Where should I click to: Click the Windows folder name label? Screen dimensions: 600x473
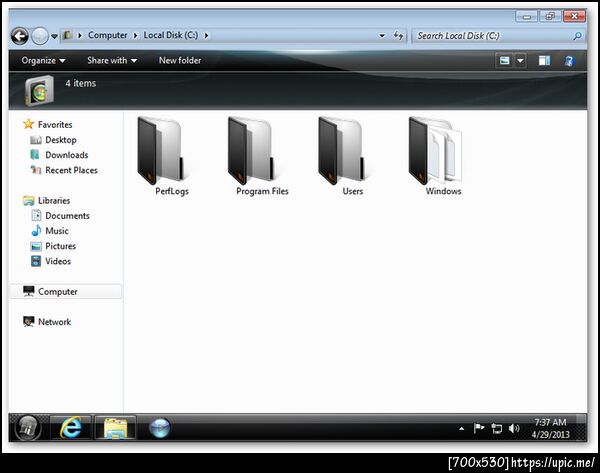click(x=443, y=191)
